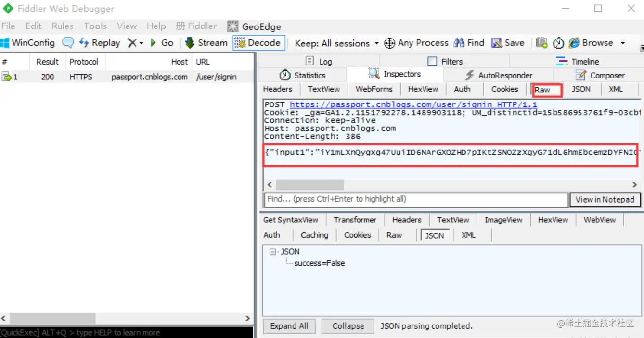The width and height of the screenshot is (644, 338).
Task: Click the Browse toolbar button
Action: click(591, 43)
